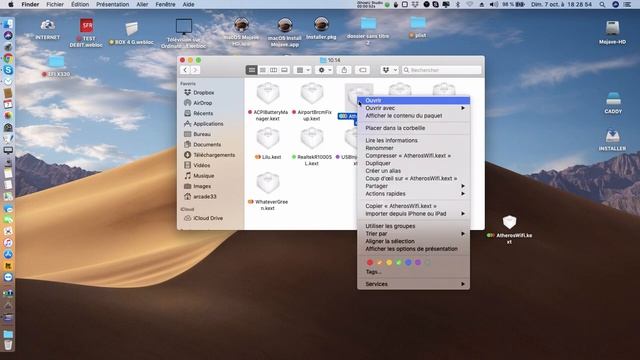Viewport: 640px width, 360px height.
Task: Open Téléchargements in the Finder sidebar
Action: click(x=214, y=155)
